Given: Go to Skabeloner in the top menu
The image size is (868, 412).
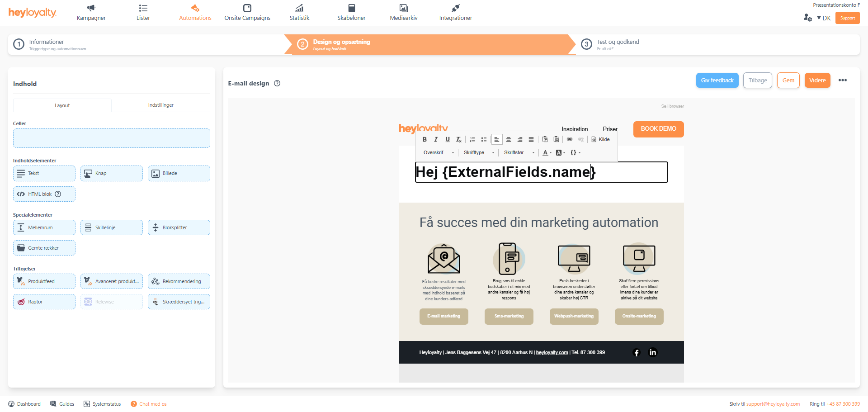Looking at the screenshot, I should pyautogui.click(x=351, y=12).
